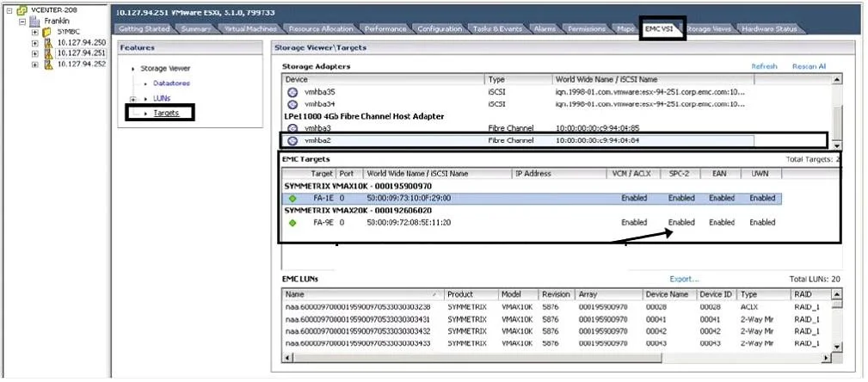Screen dimensions: 868x382
Task: Click the Rescan All link
Action: coord(809,66)
